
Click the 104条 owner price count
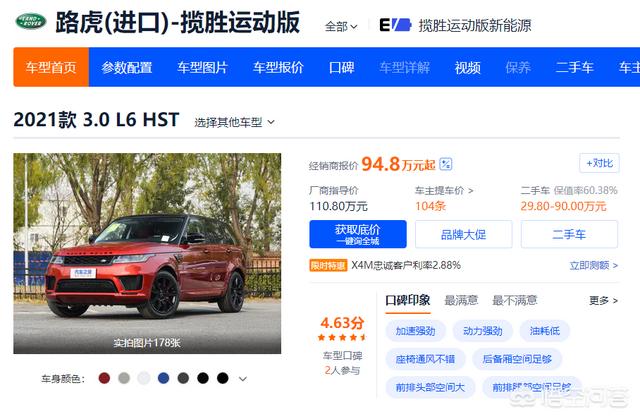pyautogui.click(x=430, y=206)
